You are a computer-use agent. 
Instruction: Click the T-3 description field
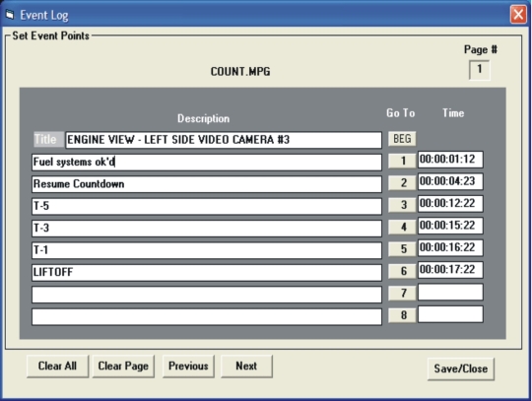207,229
